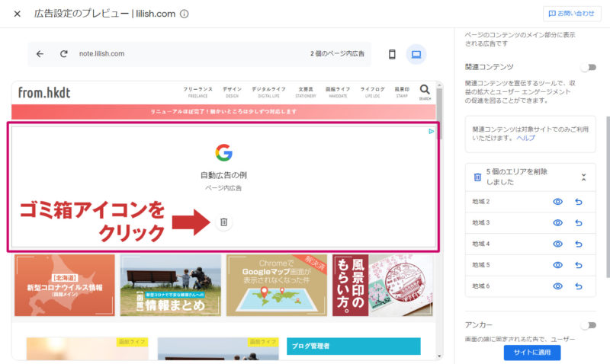Screen dimensions: 610x364
Task: Open the 文房具 menu item
Action: point(306,92)
